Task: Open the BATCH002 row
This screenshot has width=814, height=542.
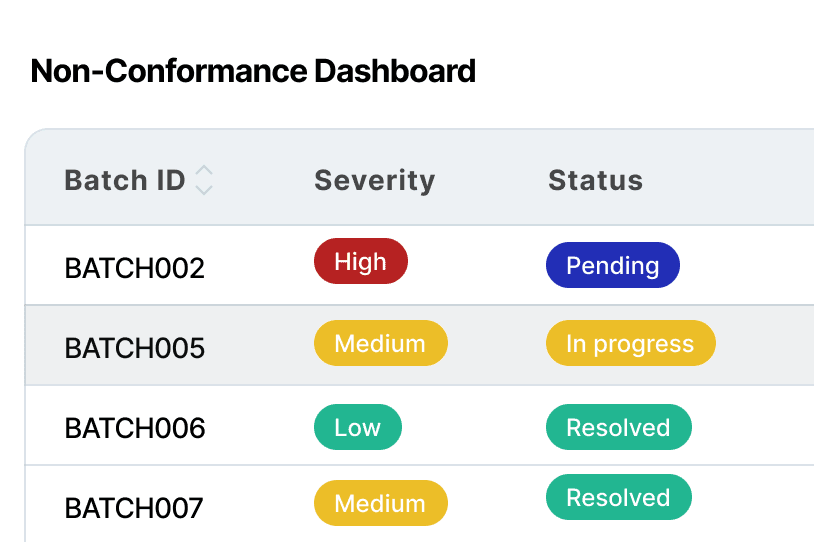Action: (419, 265)
